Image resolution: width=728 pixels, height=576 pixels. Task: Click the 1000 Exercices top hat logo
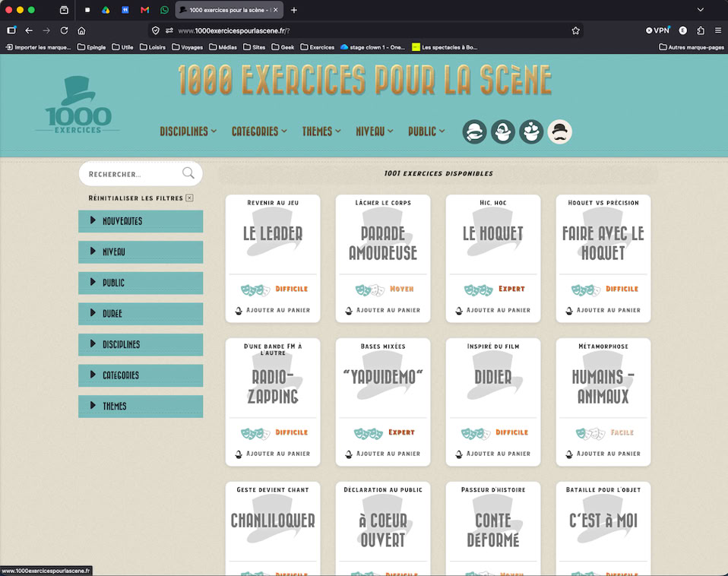click(78, 106)
